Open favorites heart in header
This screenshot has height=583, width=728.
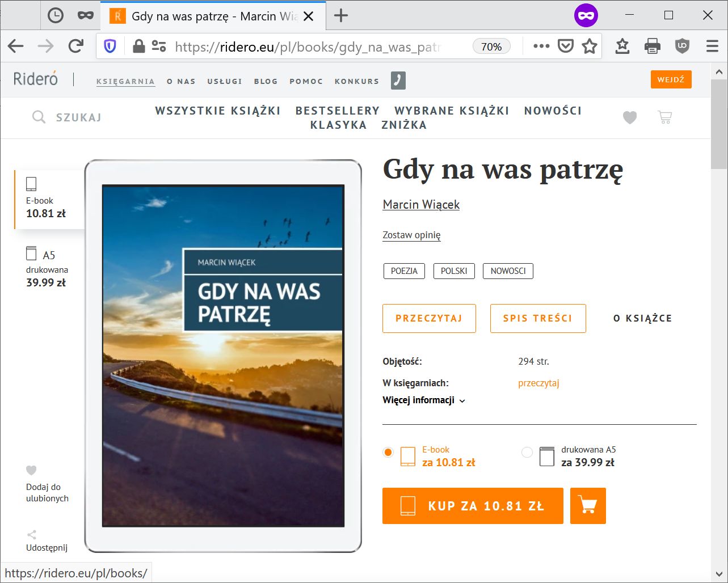(630, 117)
